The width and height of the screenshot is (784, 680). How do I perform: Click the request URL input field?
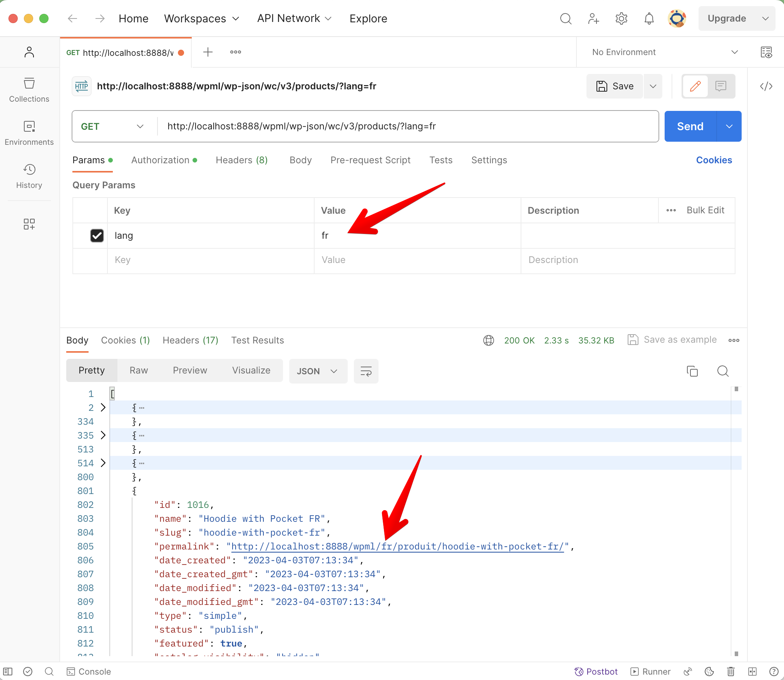(x=408, y=126)
